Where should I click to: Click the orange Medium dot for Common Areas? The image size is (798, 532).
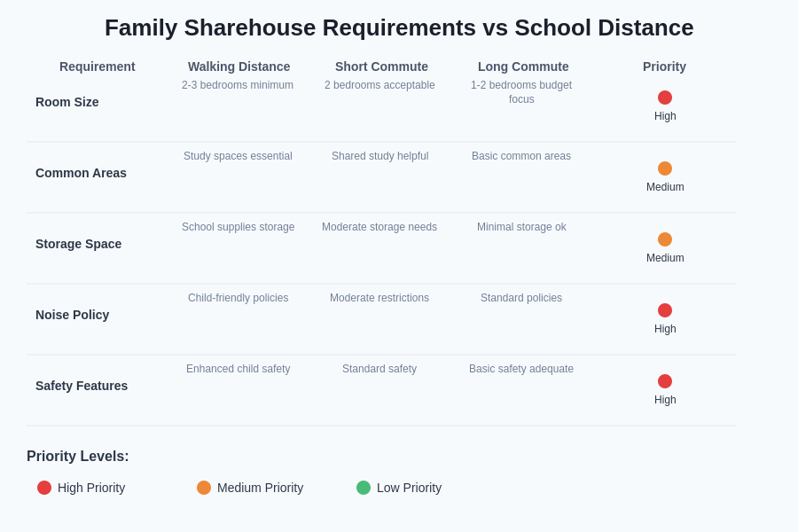(665, 168)
